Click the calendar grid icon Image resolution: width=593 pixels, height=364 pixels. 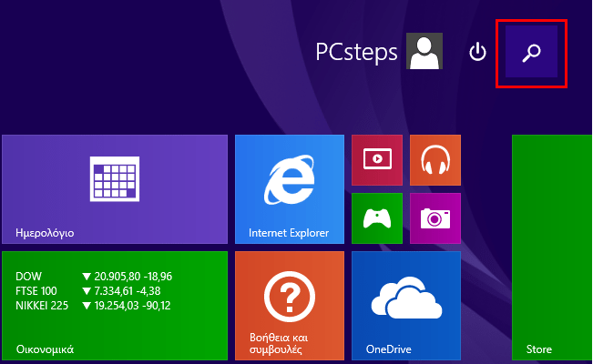pyautogui.click(x=114, y=178)
